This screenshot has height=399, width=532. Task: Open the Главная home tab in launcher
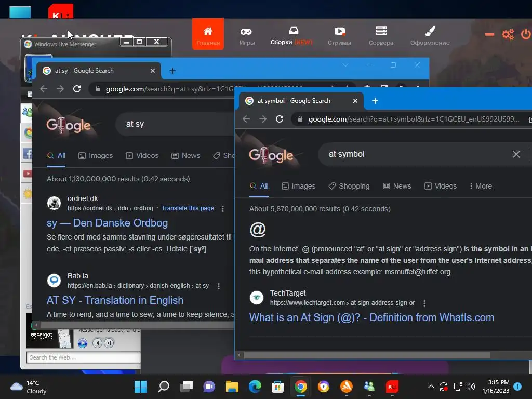tap(208, 34)
